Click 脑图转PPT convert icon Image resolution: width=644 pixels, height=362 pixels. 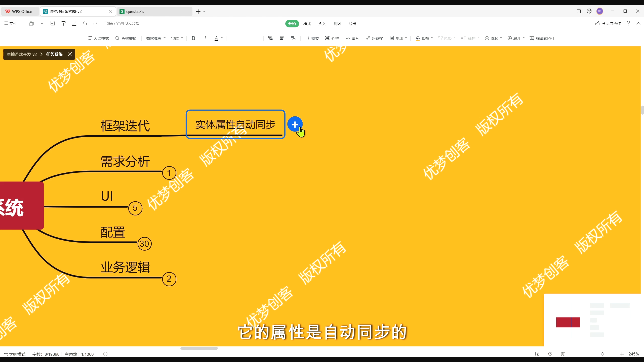click(542, 38)
